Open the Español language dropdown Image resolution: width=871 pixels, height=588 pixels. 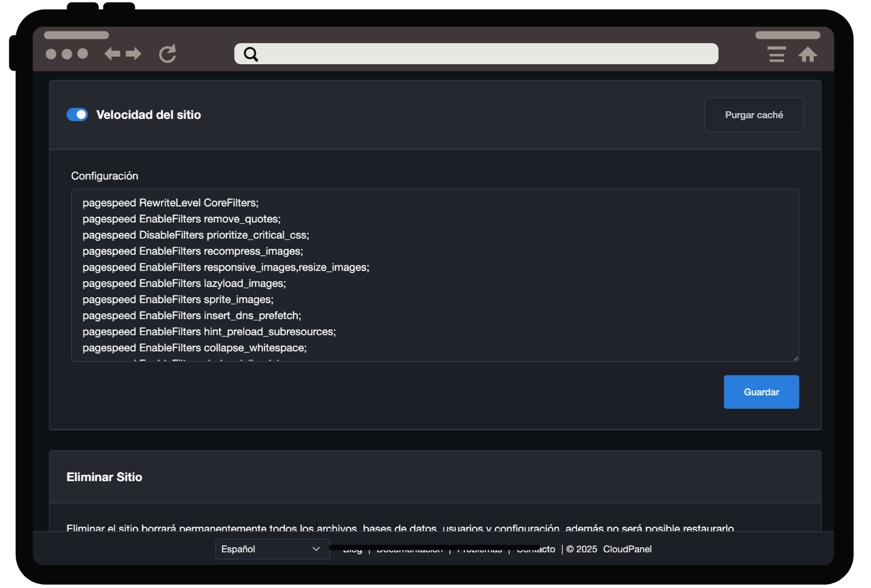click(x=267, y=549)
